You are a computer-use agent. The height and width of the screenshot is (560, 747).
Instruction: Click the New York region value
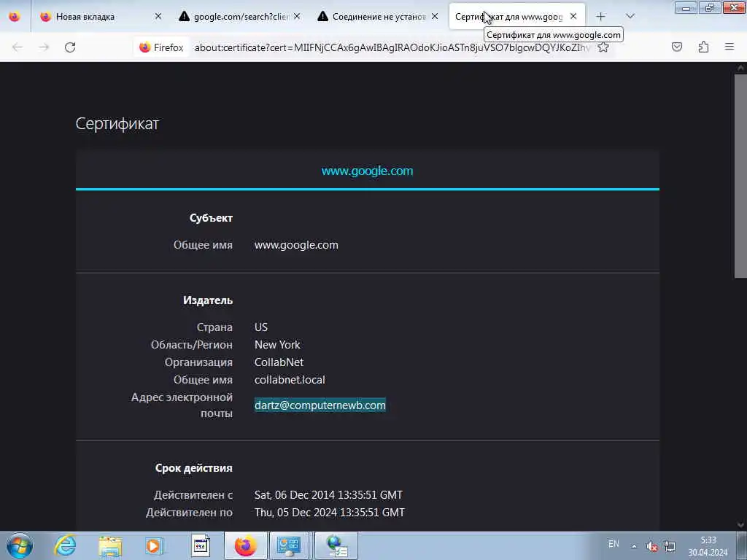click(277, 345)
